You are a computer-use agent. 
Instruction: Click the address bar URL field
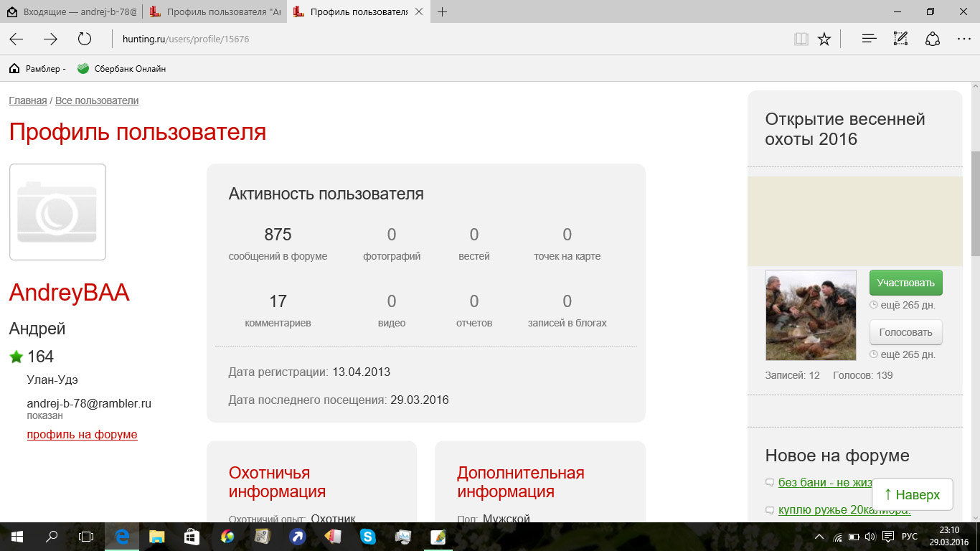coord(430,39)
